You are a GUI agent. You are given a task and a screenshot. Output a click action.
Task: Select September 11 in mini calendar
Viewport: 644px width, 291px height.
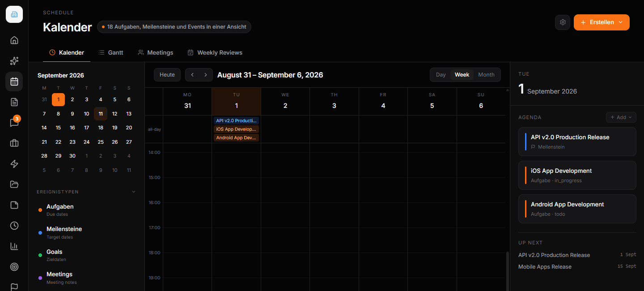101,114
